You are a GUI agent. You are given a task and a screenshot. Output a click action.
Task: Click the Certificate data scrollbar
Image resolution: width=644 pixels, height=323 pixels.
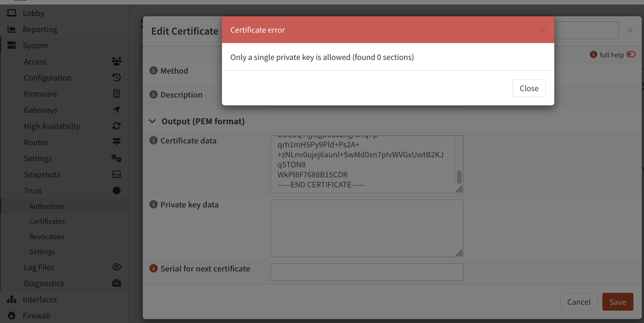pyautogui.click(x=459, y=176)
